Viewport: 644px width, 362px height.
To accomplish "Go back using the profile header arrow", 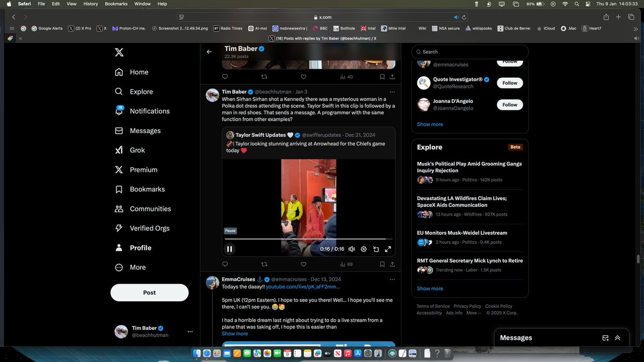I will point(209,52).
